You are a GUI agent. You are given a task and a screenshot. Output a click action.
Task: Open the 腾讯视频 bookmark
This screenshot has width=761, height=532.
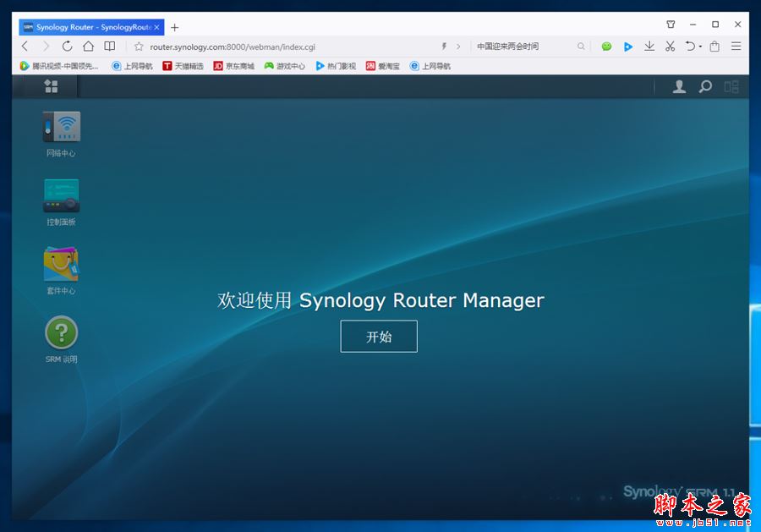58,65
